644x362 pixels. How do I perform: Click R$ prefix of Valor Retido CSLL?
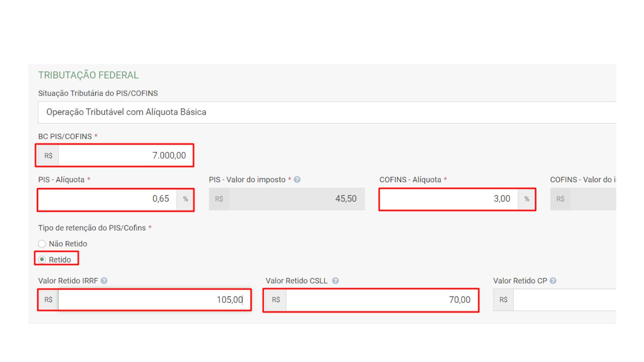tap(276, 300)
